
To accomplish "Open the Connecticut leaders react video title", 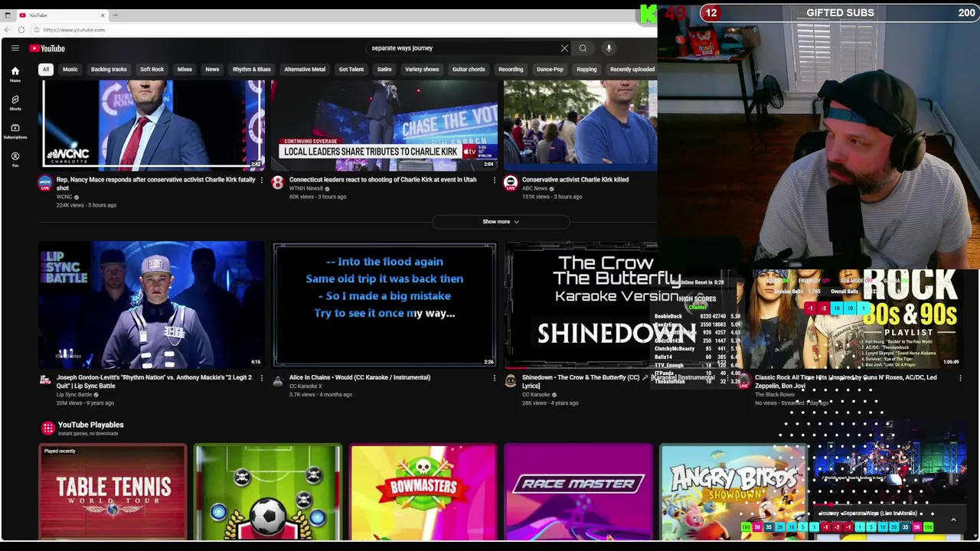I will tap(383, 180).
